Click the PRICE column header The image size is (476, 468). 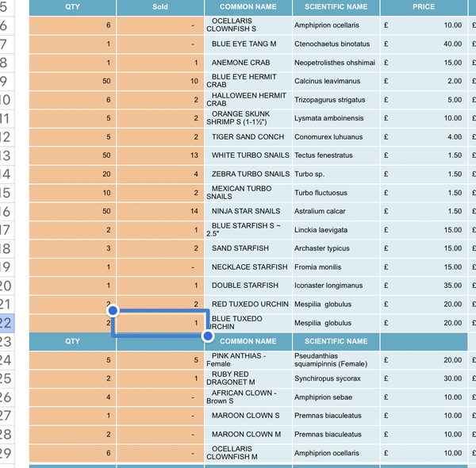click(424, 7)
